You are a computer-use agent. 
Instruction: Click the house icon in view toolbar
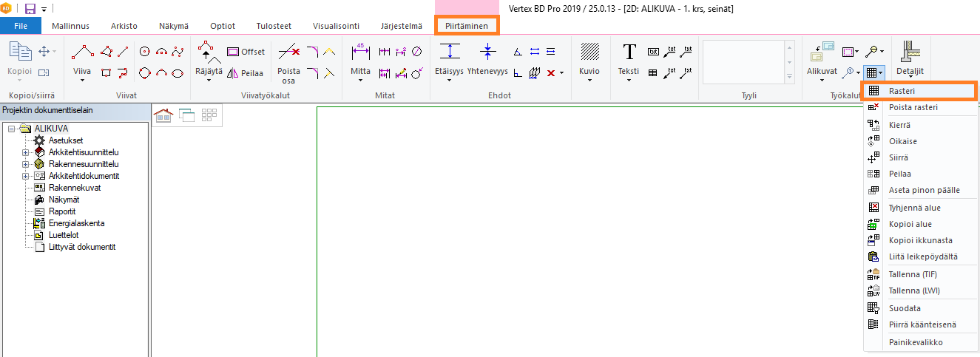tap(163, 115)
